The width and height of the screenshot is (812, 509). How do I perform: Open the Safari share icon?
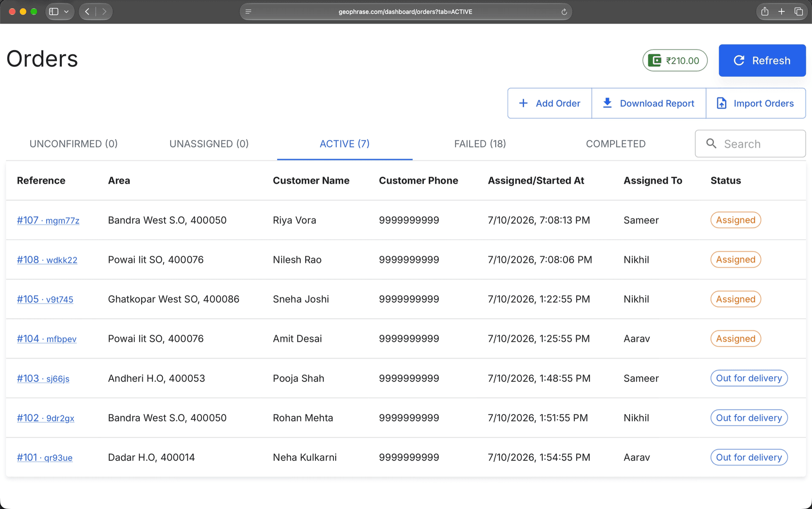(764, 12)
